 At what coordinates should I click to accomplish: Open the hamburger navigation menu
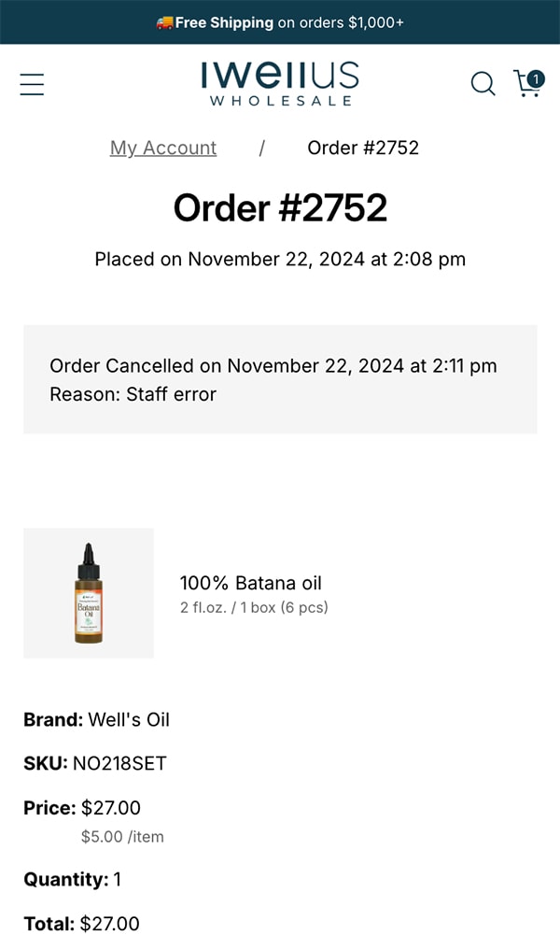point(32,84)
